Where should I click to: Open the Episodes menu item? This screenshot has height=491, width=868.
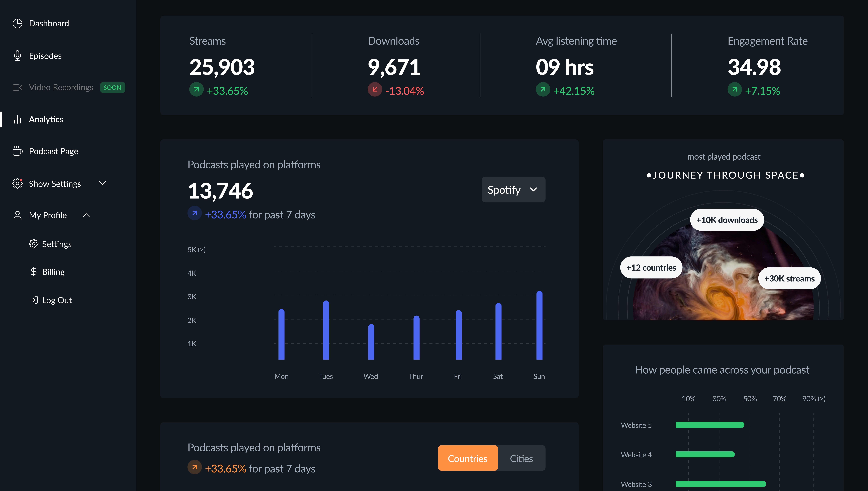click(45, 56)
